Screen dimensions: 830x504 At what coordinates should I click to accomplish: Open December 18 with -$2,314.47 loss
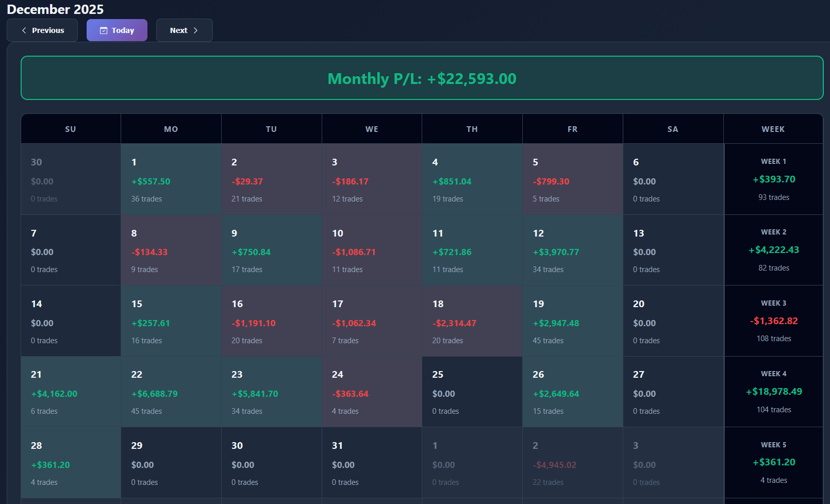point(472,321)
